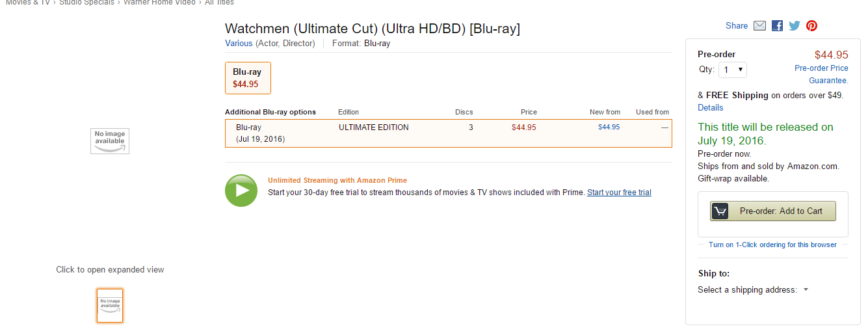Turn on 1-Click ordering for this browser
This screenshot has width=868, height=333.
pos(773,245)
